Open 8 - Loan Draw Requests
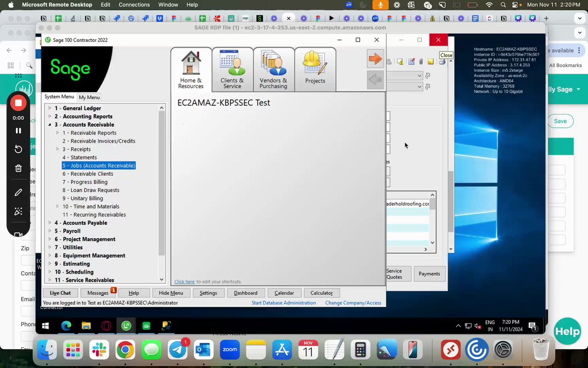The width and height of the screenshot is (588, 368). click(91, 190)
